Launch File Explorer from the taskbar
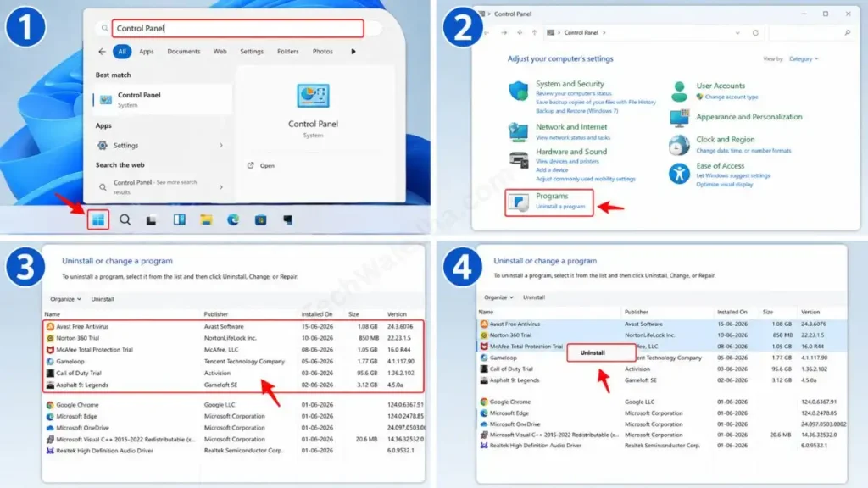 [206, 219]
